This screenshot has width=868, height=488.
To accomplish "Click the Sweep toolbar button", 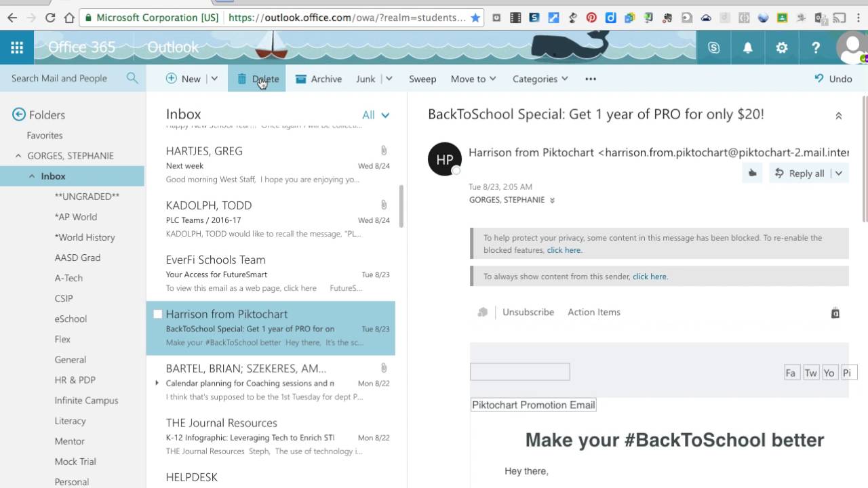I will tap(422, 79).
